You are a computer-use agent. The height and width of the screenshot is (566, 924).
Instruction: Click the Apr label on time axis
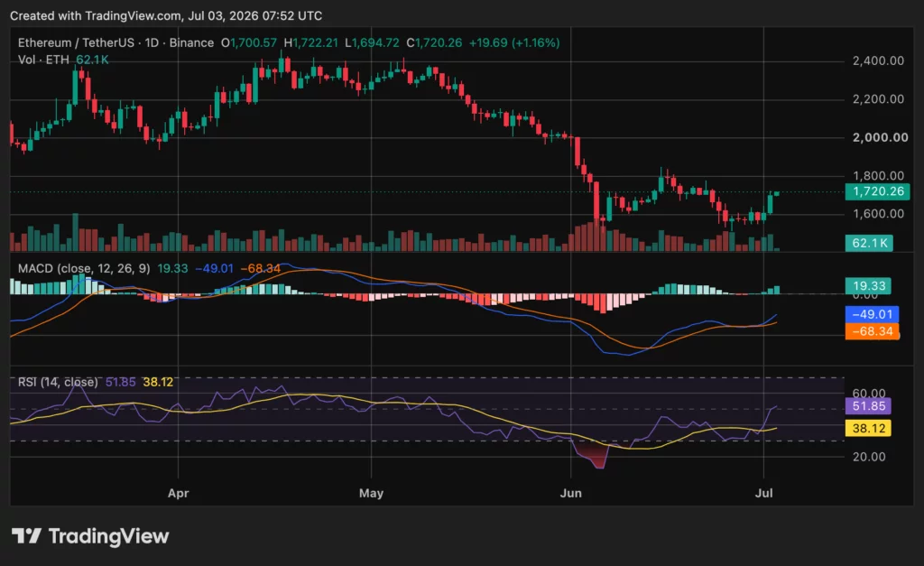[x=178, y=493]
